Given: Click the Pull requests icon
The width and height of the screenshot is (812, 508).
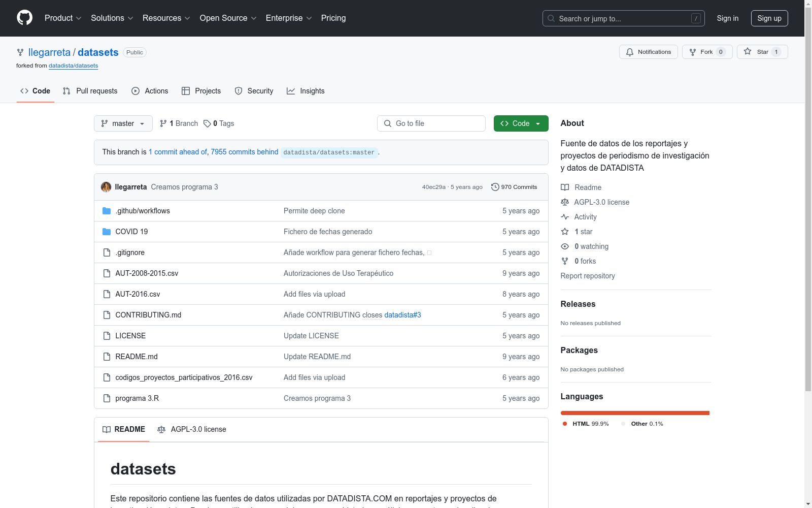Looking at the screenshot, I should (66, 91).
